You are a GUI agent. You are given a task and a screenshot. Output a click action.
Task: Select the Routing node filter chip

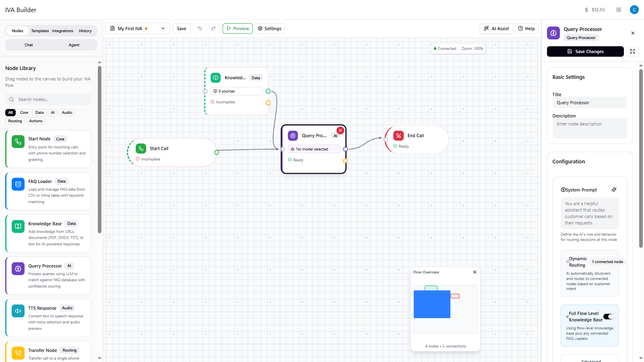pos(15,121)
